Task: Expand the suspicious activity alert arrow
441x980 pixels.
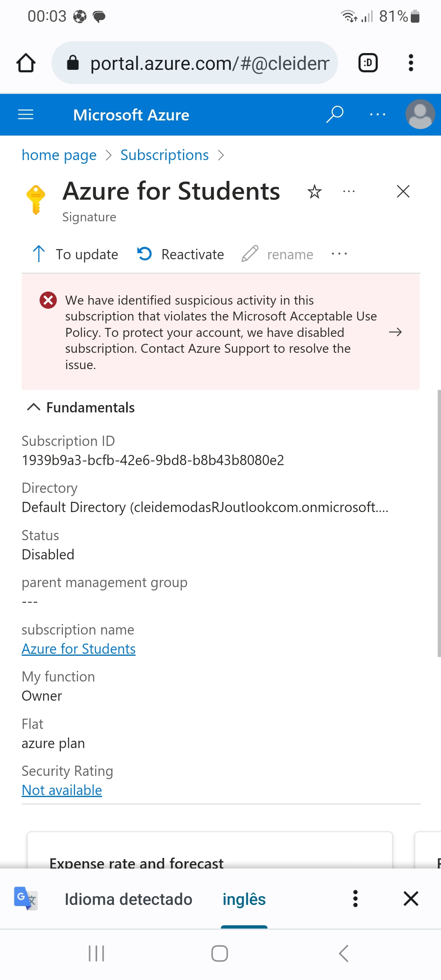Action: pos(394,332)
